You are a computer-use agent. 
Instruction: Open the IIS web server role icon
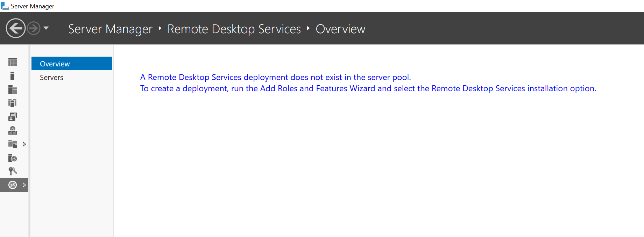[x=13, y=158]
